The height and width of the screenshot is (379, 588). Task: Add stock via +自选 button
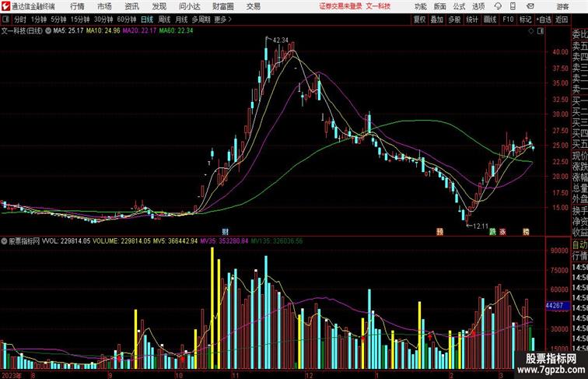pos(544,19)
